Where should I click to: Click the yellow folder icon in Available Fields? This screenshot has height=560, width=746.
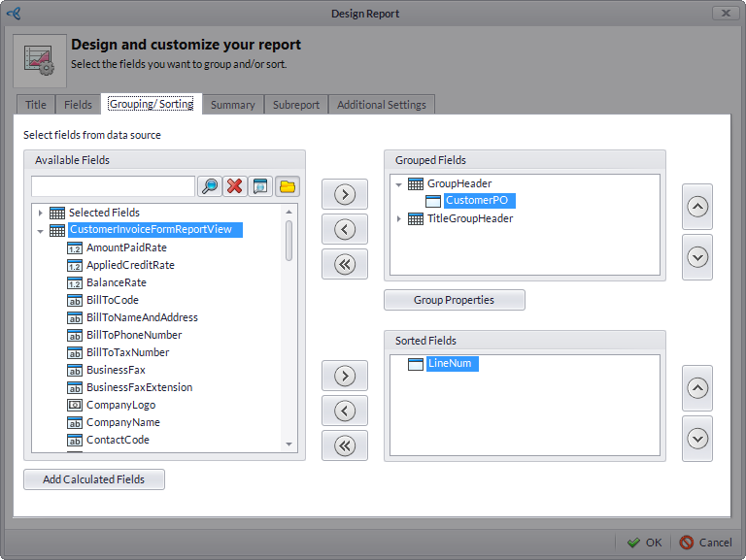287,186
